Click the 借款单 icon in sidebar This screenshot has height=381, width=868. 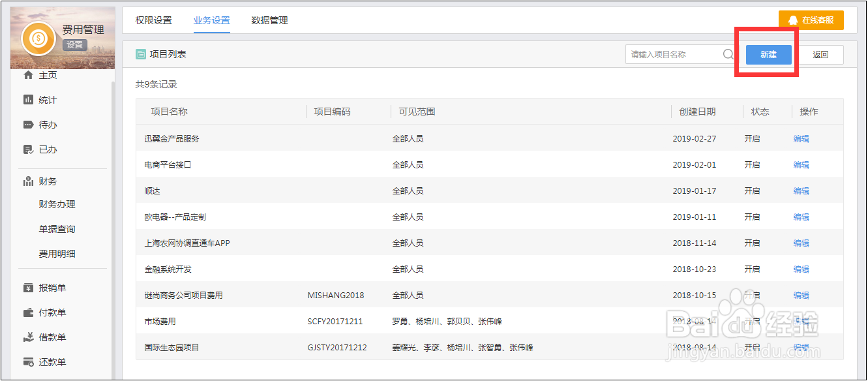click(x=28, y=337)
